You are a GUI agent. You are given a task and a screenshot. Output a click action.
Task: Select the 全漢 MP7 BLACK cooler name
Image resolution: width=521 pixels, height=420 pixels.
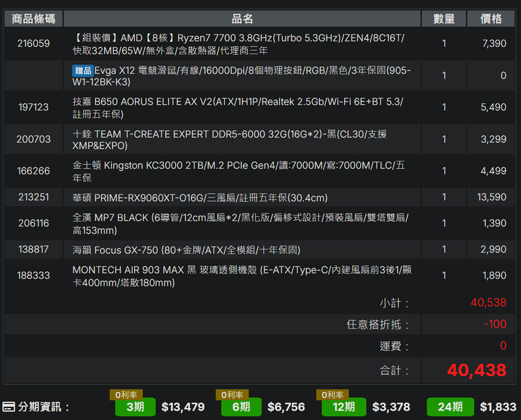tap(240, 224)
